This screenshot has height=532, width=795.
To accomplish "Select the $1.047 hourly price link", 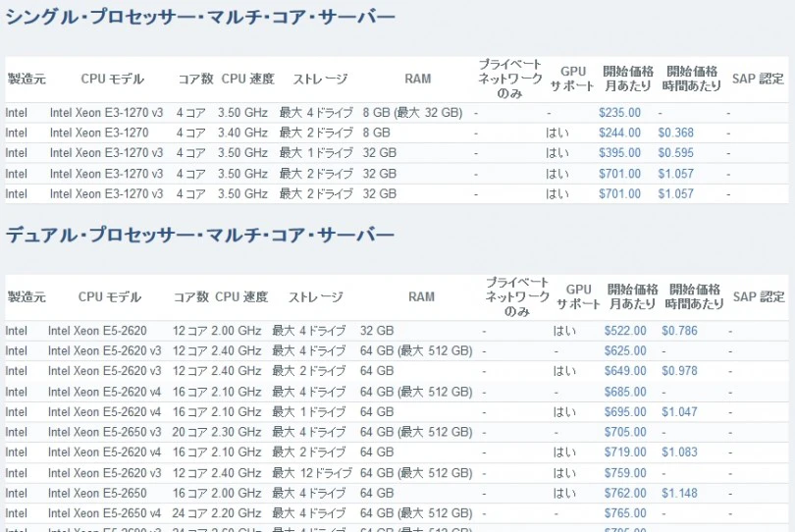I will (x=679, y=412).
